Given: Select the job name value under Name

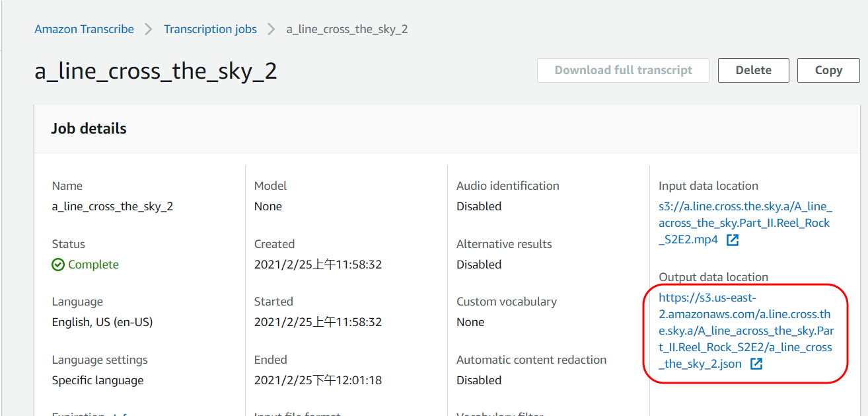Looking at the screenshot, I should coord(112,206).
